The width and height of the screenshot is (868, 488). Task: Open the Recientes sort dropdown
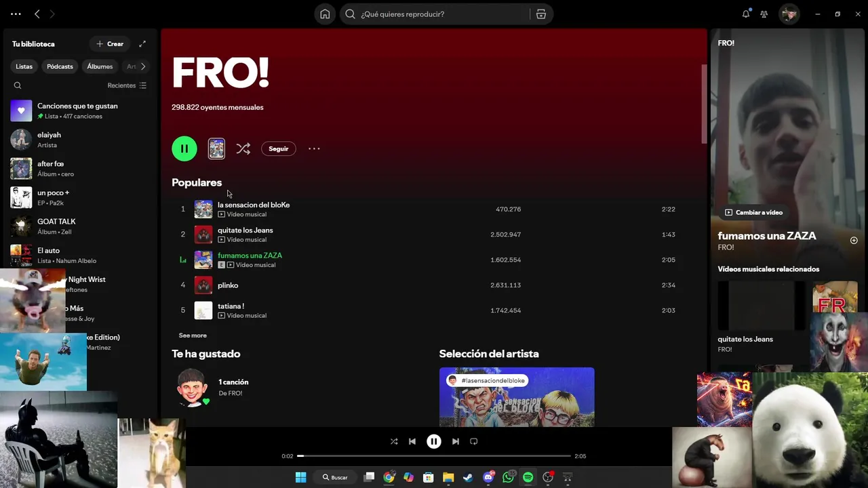point(127,85)
